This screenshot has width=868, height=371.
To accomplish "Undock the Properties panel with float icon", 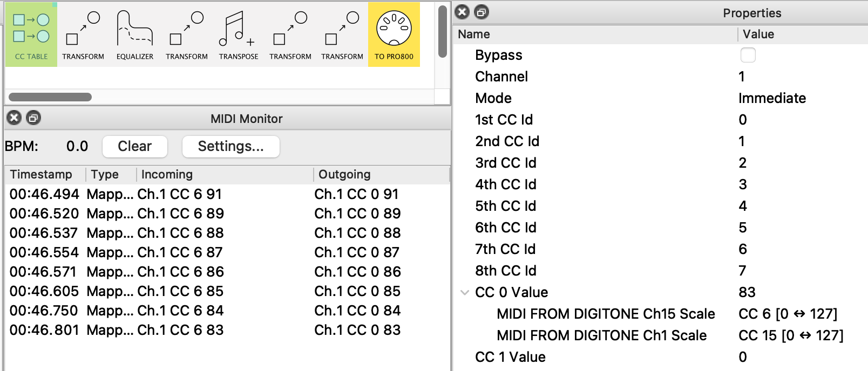I will pos(482,12).
